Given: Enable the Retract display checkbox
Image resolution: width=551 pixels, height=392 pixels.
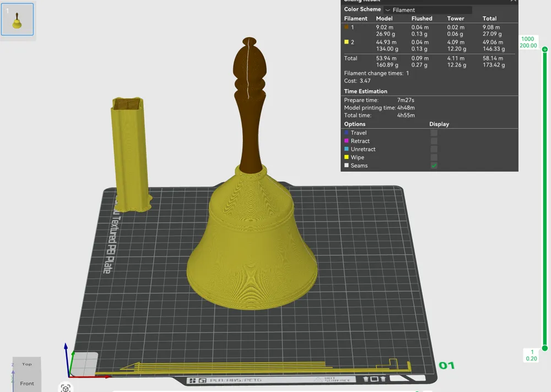Looking at the screenshot, I should click(434, 141).
